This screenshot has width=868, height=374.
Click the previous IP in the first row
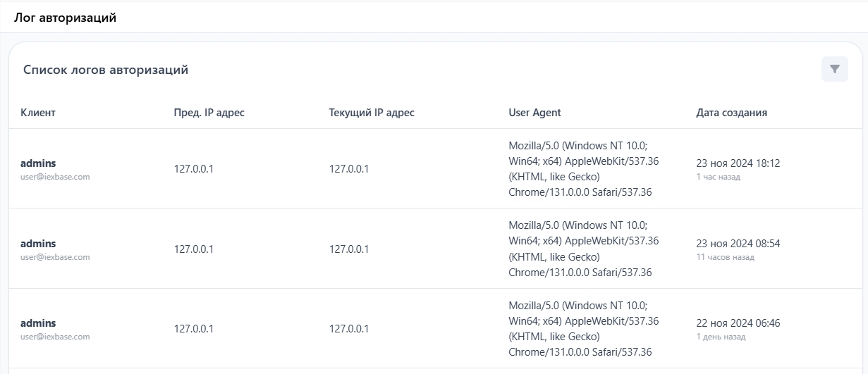pos(194,169)
